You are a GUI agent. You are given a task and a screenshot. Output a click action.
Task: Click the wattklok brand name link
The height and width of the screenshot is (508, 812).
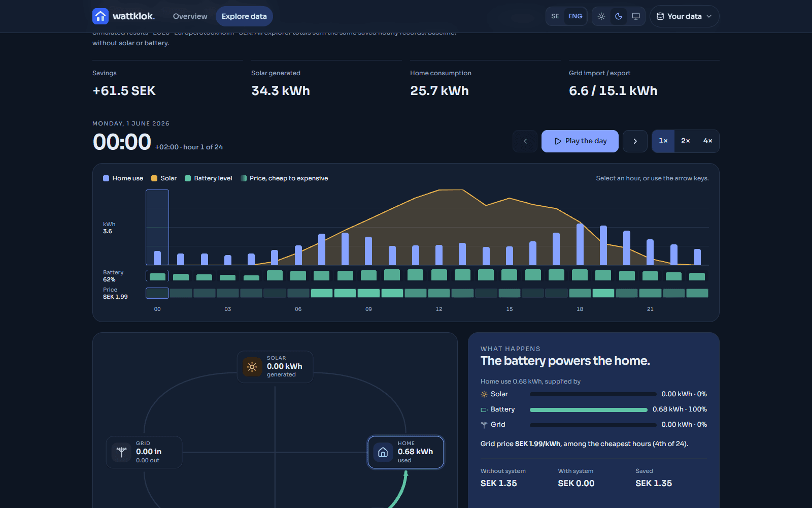pyautogui.click(x=133, y=16)
